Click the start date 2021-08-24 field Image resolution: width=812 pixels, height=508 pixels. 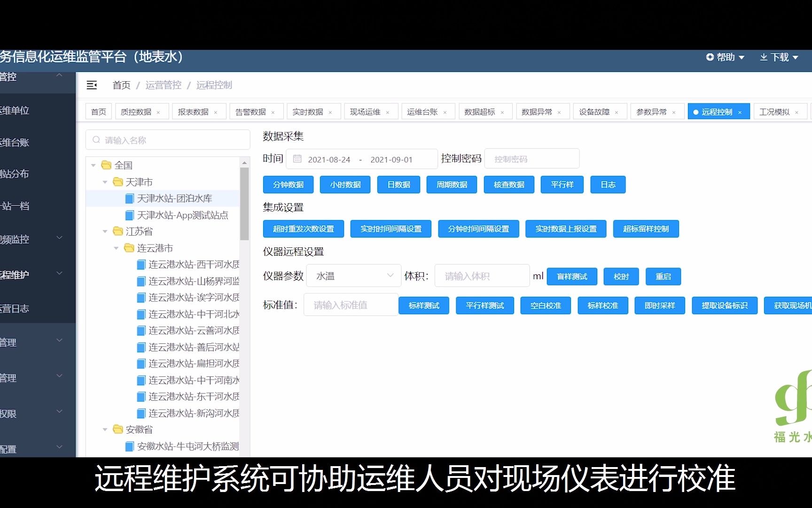(x=329, y=159)
